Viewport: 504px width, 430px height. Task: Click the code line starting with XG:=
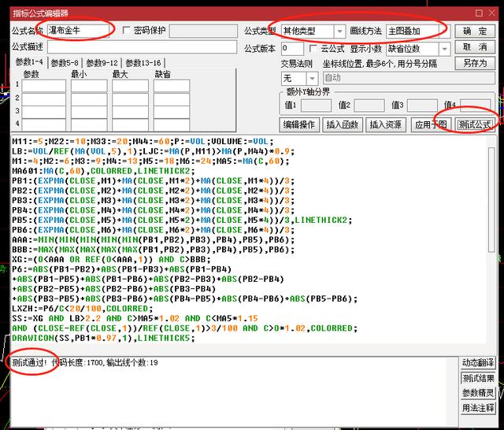click(x=111, y=259)
